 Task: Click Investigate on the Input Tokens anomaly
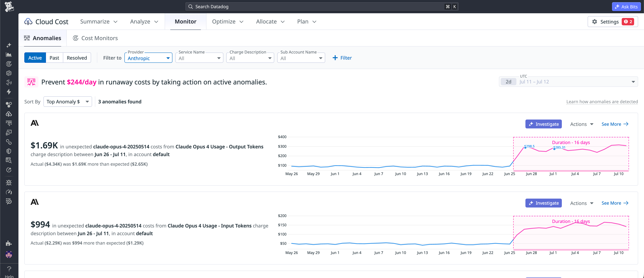pos(544,203)
